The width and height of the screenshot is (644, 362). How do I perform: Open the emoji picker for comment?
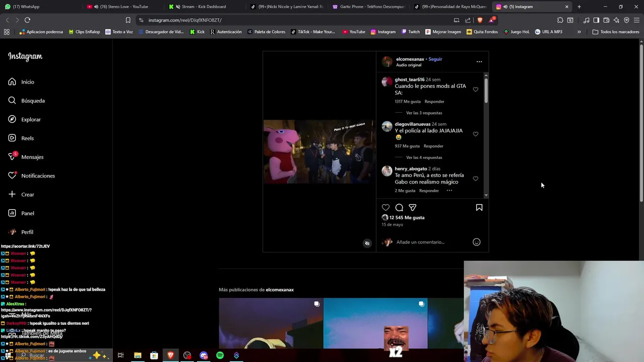[476, 242]
